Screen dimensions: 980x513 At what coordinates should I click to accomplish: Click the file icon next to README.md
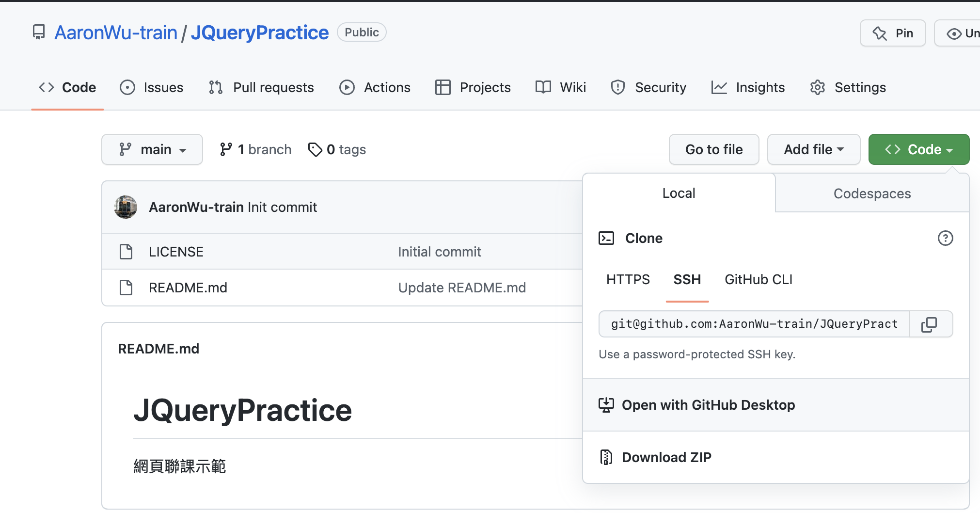(126, 288)
